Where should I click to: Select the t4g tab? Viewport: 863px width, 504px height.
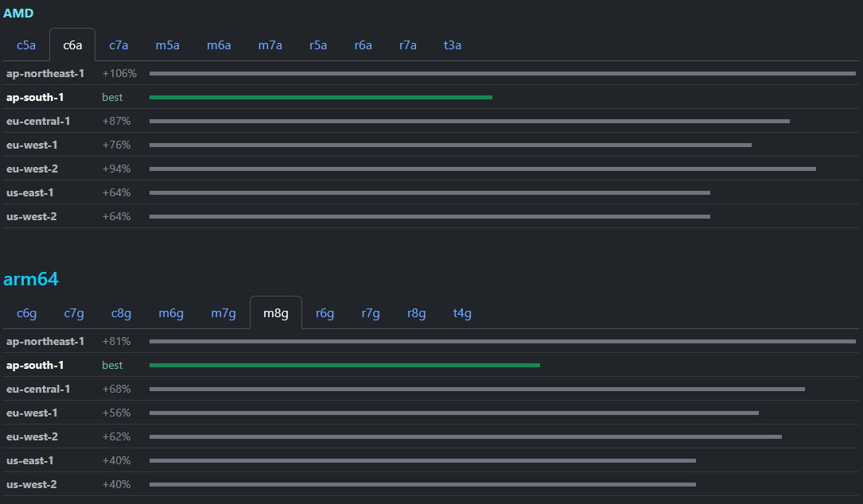tap(462, 313)
